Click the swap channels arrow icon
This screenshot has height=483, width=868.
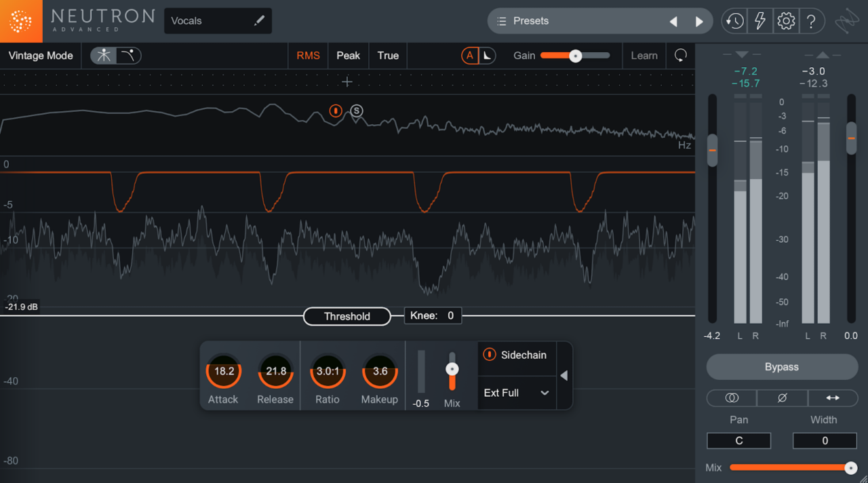coord(832,398)
